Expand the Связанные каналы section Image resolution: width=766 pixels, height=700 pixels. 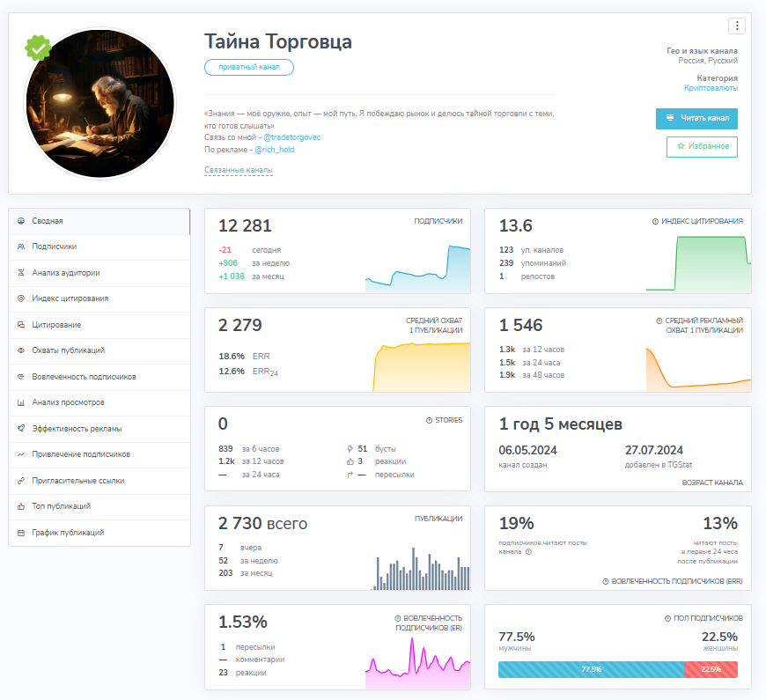238,168
